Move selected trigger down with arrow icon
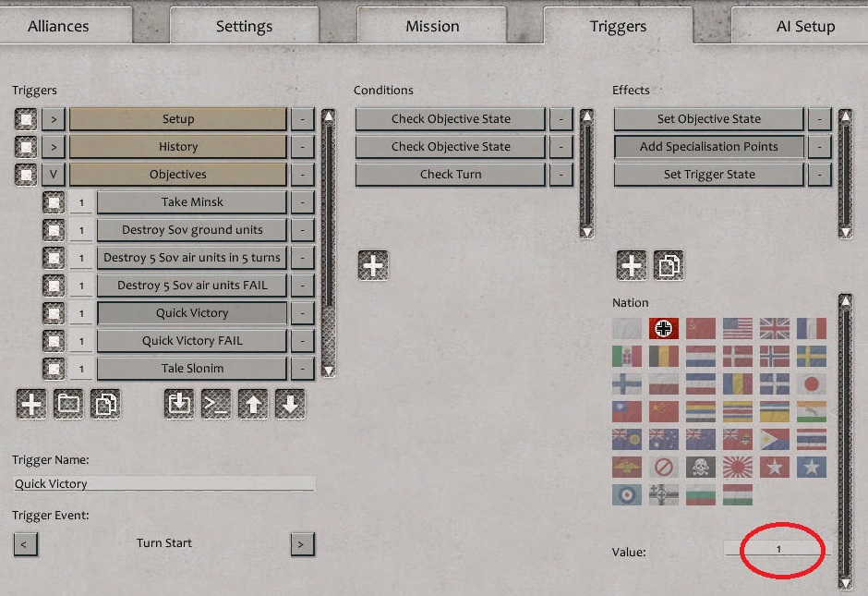This screenshot has height=596, width=868. tap(290, 404)
